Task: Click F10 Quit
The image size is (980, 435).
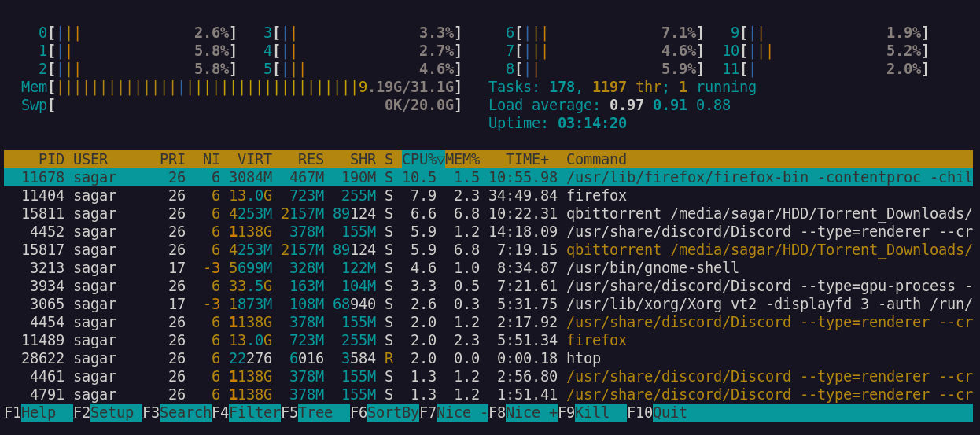Action: pyautogui.click(x=669, y=413)
